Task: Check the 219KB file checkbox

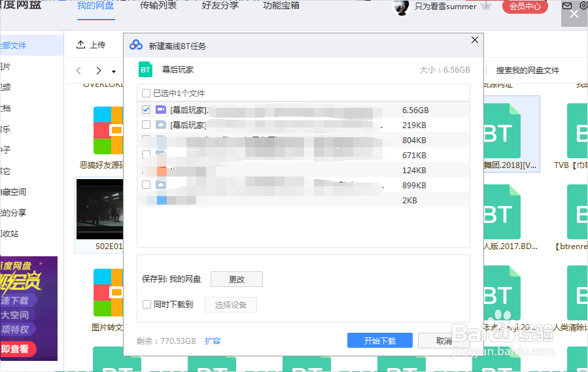Action: 147,124
